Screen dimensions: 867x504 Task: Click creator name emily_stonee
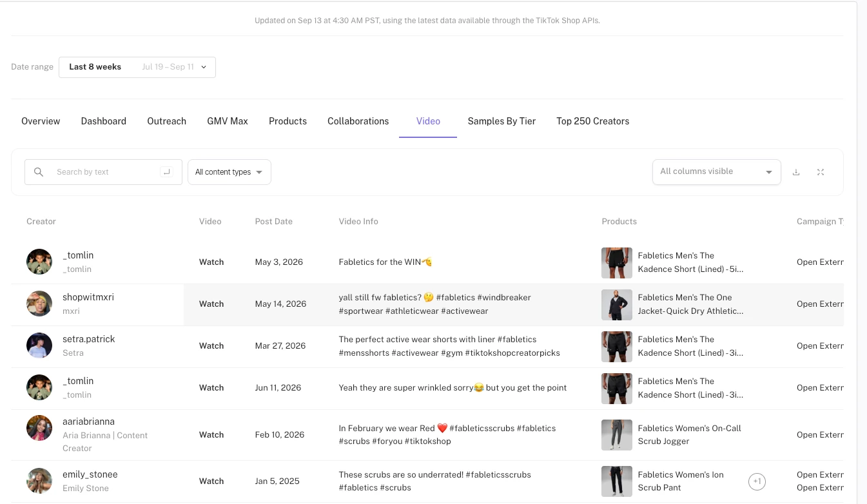click(x=90, y=475)
